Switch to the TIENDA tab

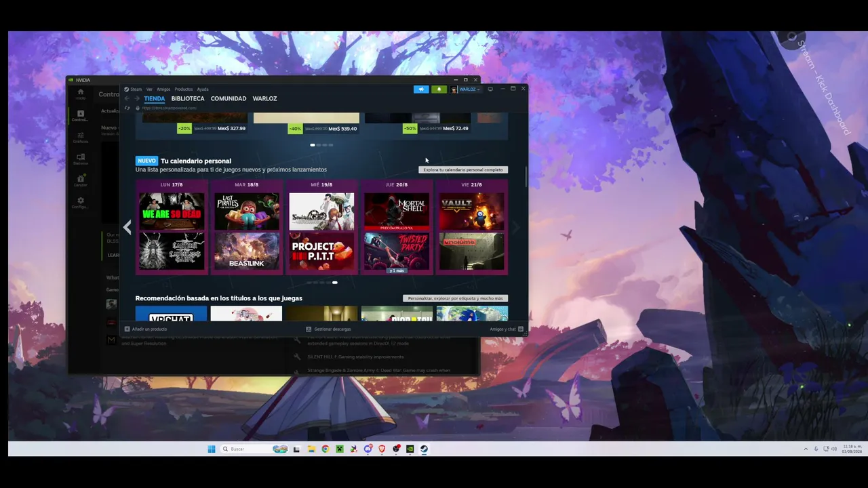coord(155,99)
